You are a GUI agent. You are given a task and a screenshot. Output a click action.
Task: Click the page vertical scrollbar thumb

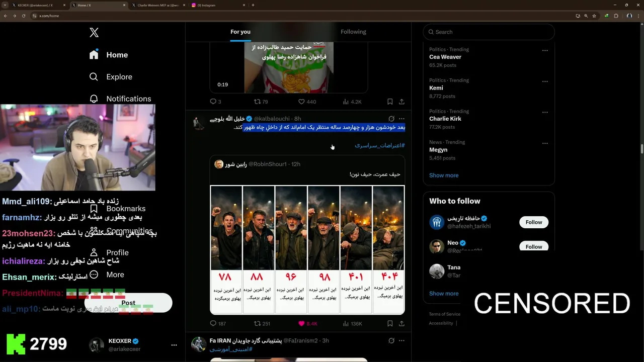coord(641,149)
